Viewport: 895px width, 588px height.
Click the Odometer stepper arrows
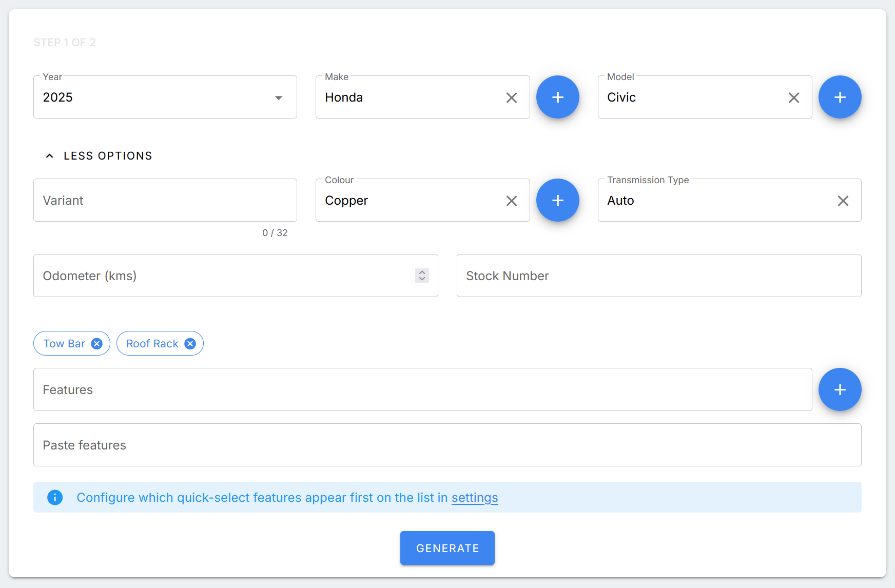point(422,276)
